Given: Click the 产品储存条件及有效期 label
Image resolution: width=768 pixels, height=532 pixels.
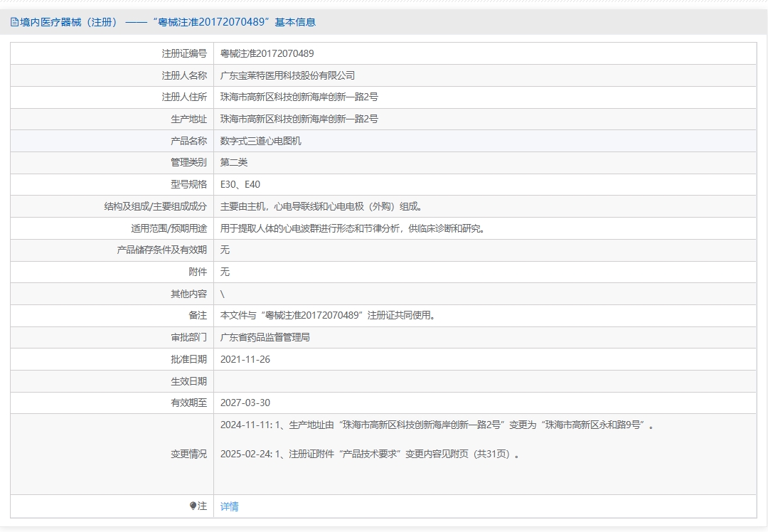Looking at the screenshot, I should point(161,250).
